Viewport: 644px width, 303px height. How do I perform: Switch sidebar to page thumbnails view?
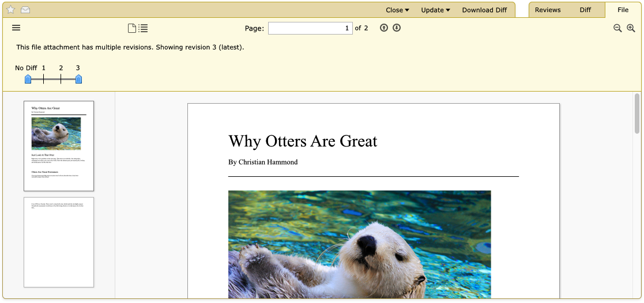coord(132,28)
